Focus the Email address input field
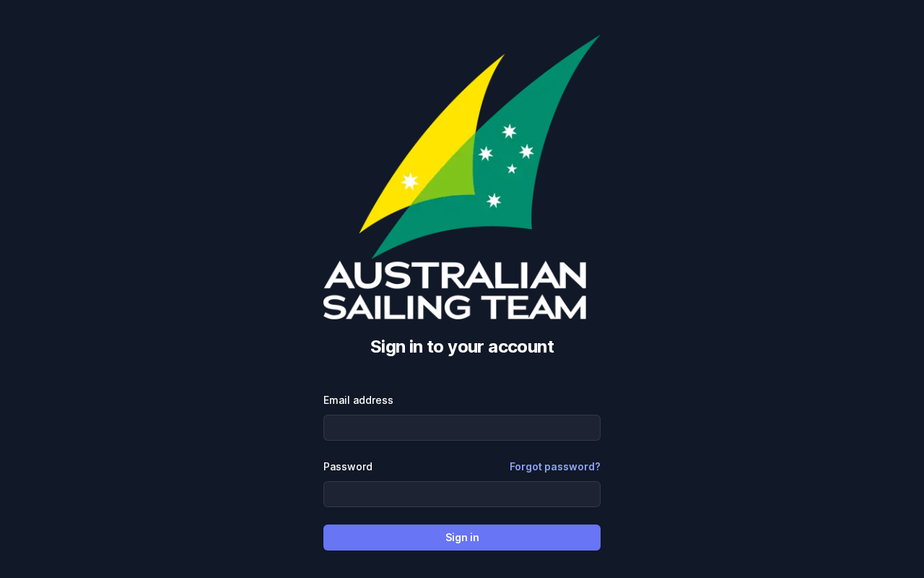The image size is (924, 578). pyautogui.click(x=462, y=428)
